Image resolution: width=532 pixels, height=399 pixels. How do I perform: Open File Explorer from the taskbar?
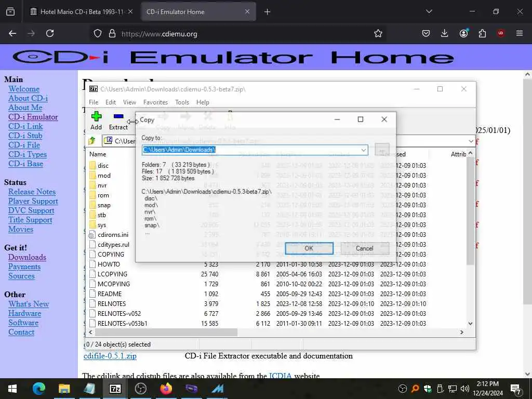click(x=64, y=389)
